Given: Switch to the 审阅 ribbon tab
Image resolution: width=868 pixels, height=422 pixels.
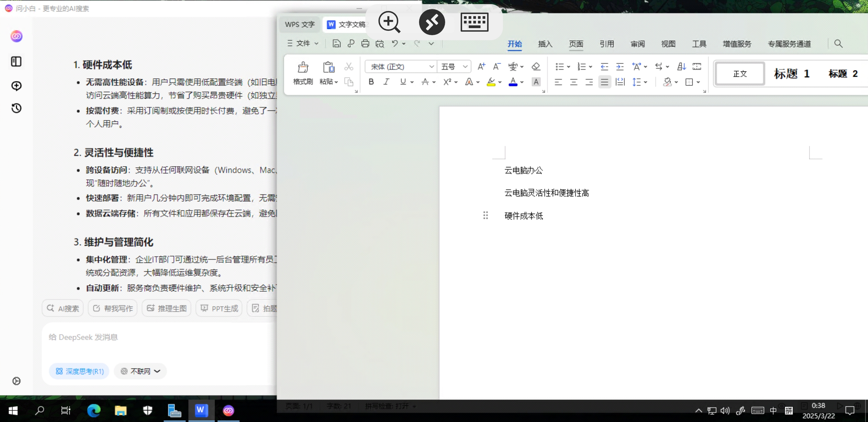Looking at the screenshot, I should click(638, 44).
